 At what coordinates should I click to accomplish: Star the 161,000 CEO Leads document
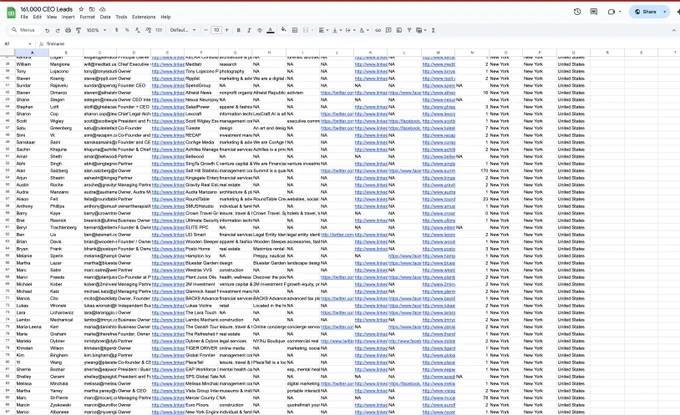[81, 9]
